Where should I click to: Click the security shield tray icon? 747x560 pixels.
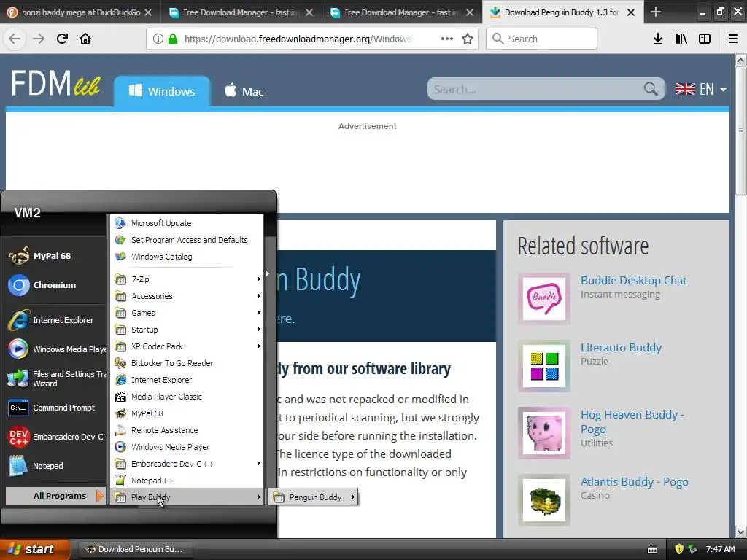coord(679,549)
